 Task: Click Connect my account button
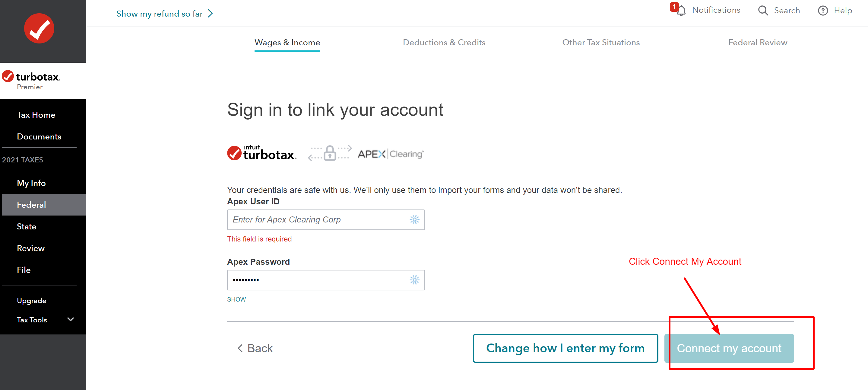[x=729, y=348]
